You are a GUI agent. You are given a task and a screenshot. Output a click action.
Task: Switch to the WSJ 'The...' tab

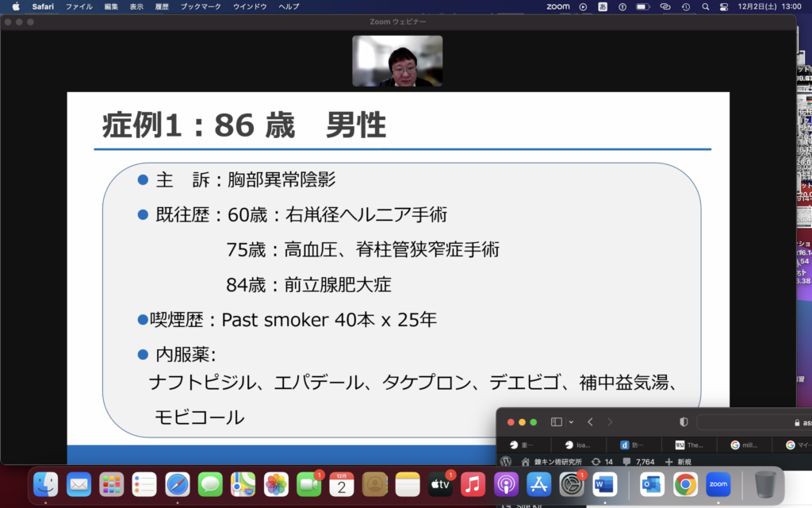pos(689,445)
